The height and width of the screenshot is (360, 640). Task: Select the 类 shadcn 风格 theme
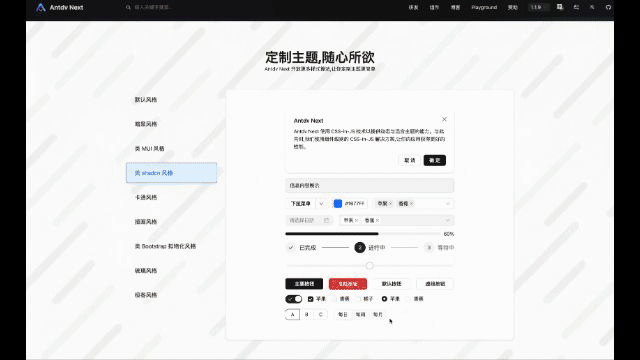[171, 173]
